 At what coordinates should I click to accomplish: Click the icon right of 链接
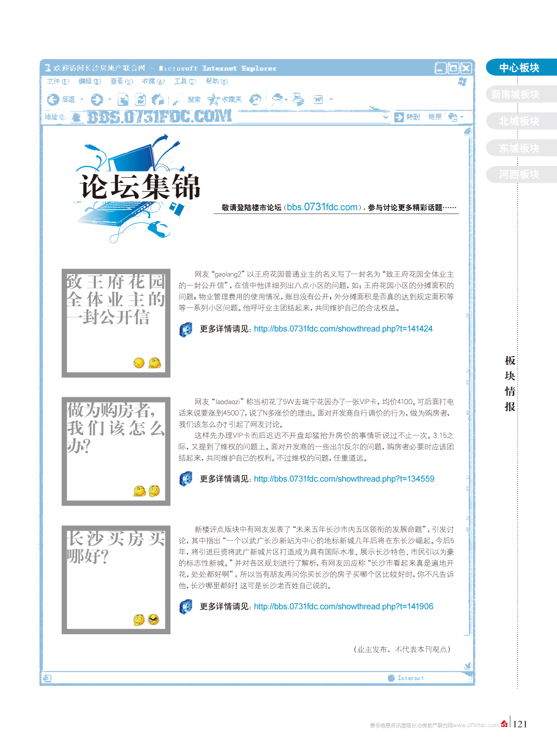coord(453,117)
